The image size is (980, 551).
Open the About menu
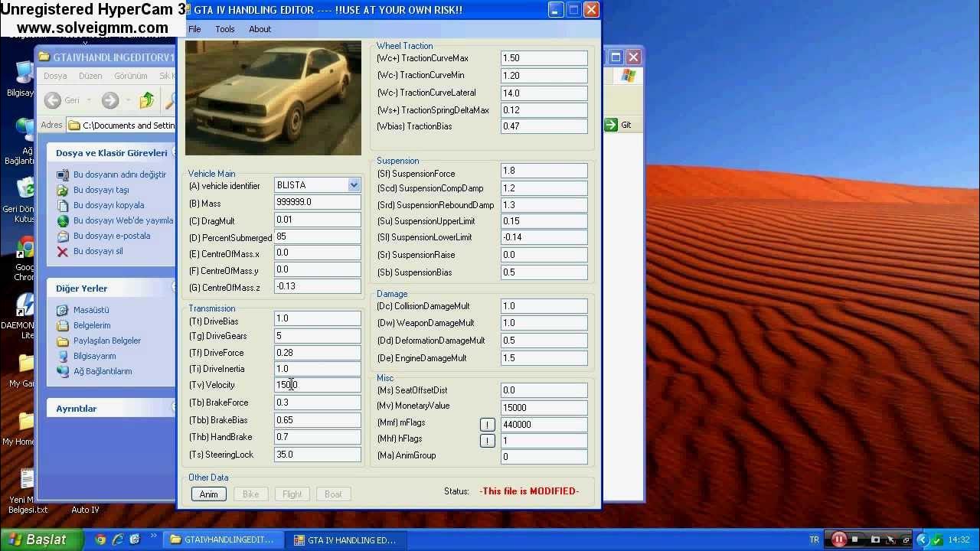click(x=260, y=29)
